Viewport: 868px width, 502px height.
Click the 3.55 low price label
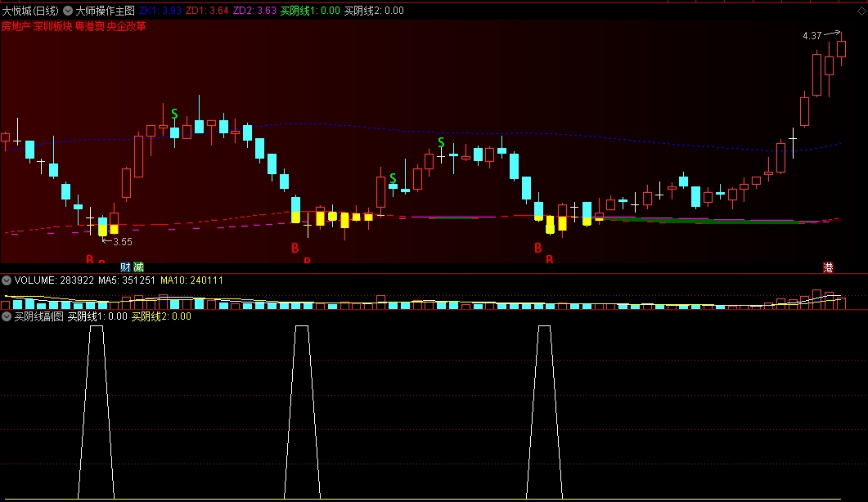pyautogui.click(x=123, y=242)
